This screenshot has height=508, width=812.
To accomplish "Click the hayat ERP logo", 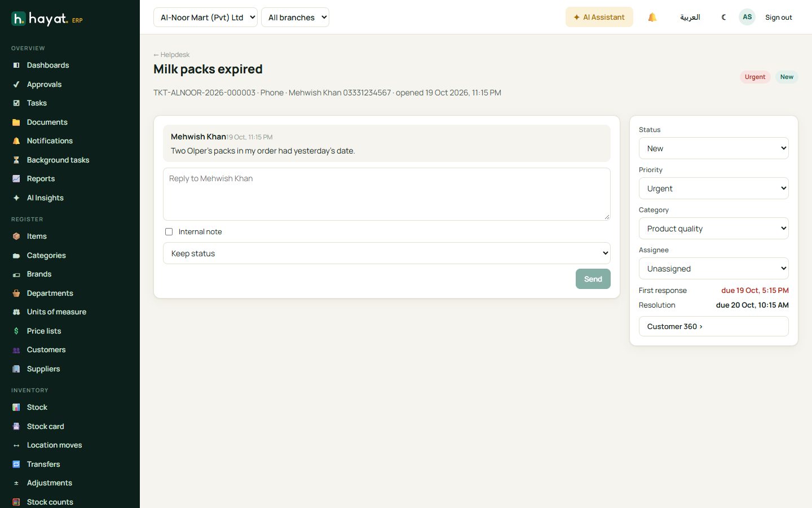I will (47, 19).
